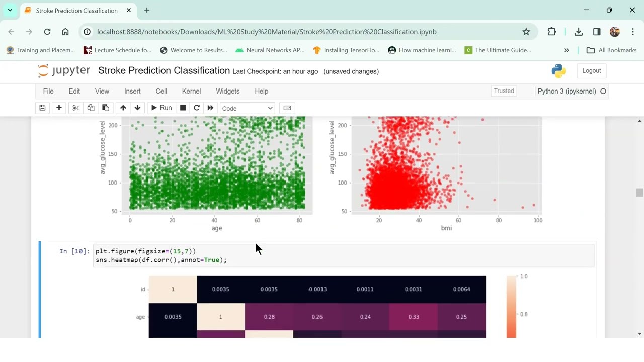Image resolution: width=644 pixels, height=362 pixels.
Task: Open a new browser tab
Action: tap(147, 10)
